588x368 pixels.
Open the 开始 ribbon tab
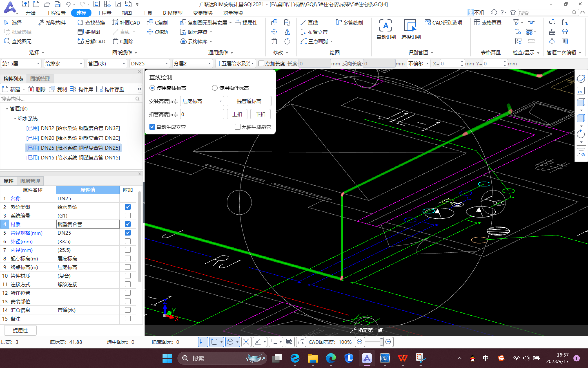(30, 13)
